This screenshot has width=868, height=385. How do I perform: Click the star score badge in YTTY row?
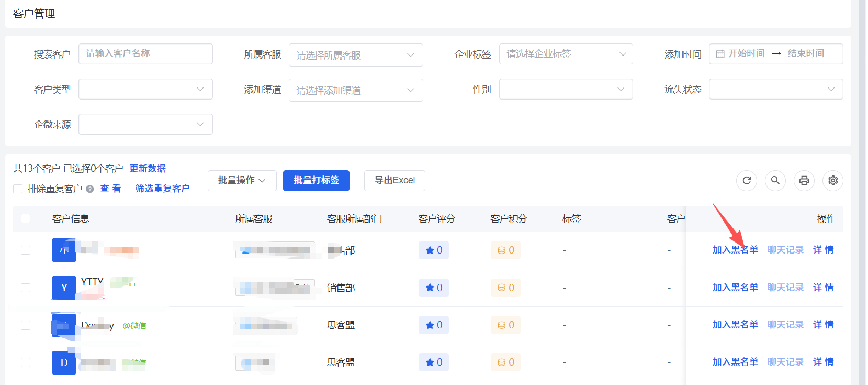click(x=434, y=288)
